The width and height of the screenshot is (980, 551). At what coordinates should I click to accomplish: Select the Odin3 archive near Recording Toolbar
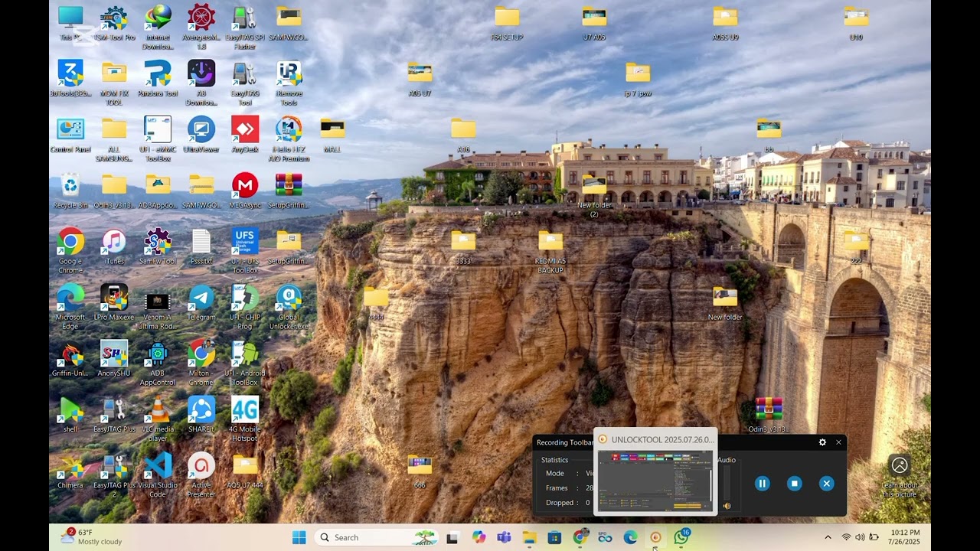[769, 415]
